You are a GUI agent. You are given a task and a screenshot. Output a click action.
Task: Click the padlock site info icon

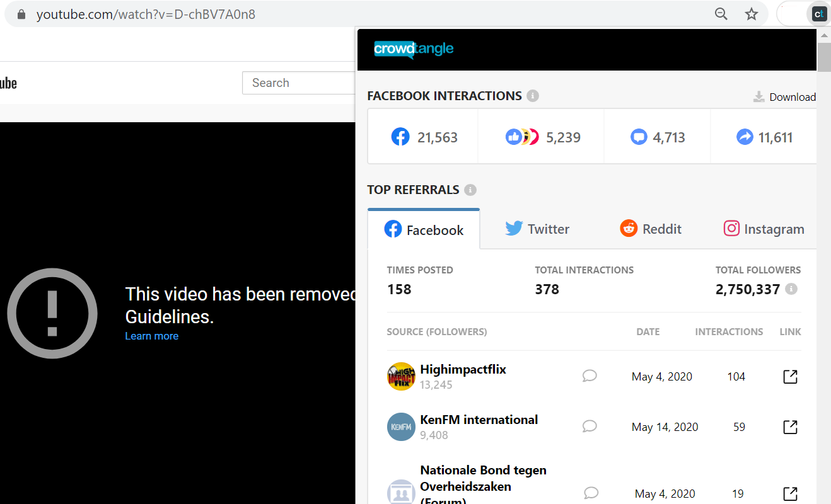[21, 14]
